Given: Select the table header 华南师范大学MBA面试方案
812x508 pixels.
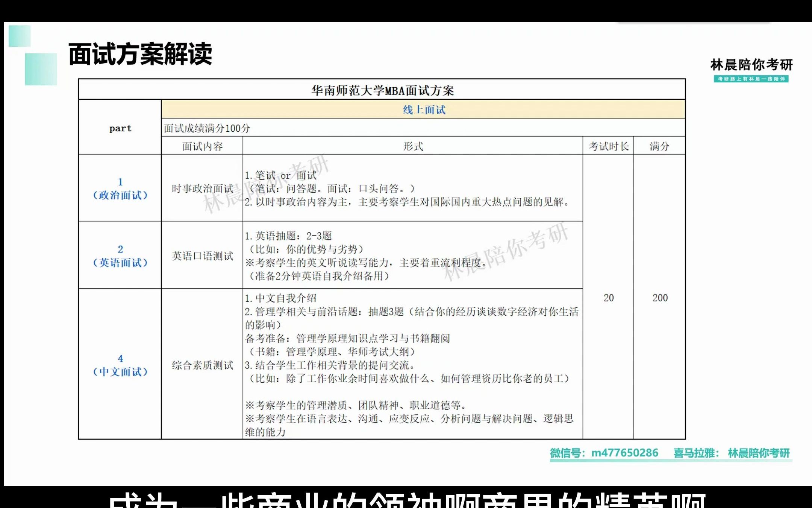Looking at the screenshot, I should click(x=382, y=90).
